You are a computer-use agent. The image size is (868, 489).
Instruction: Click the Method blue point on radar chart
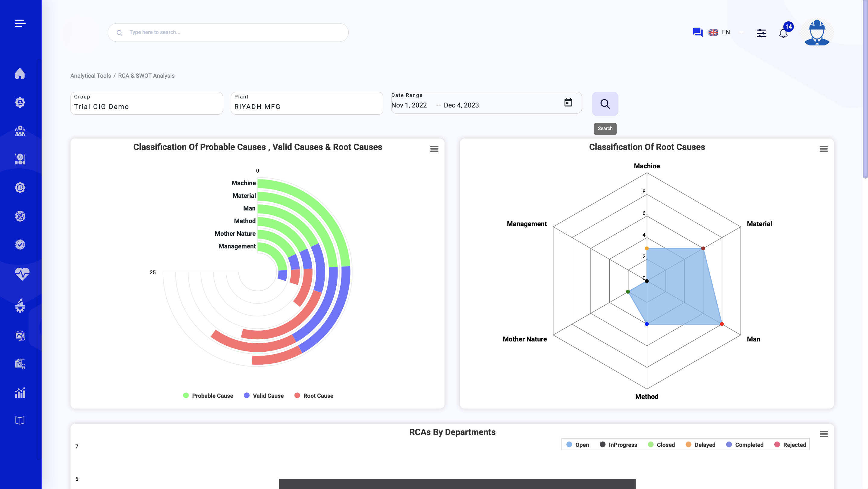(x=646, y=324)
